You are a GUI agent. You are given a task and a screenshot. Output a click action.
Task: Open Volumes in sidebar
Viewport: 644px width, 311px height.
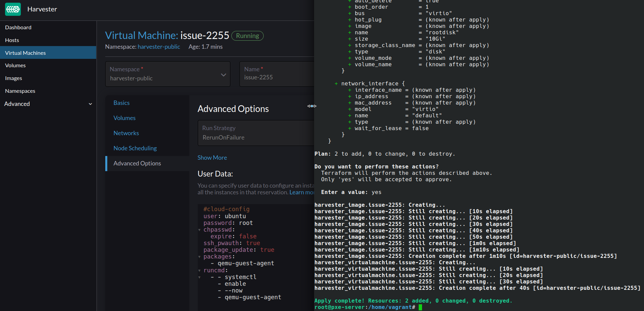[15, 66]
